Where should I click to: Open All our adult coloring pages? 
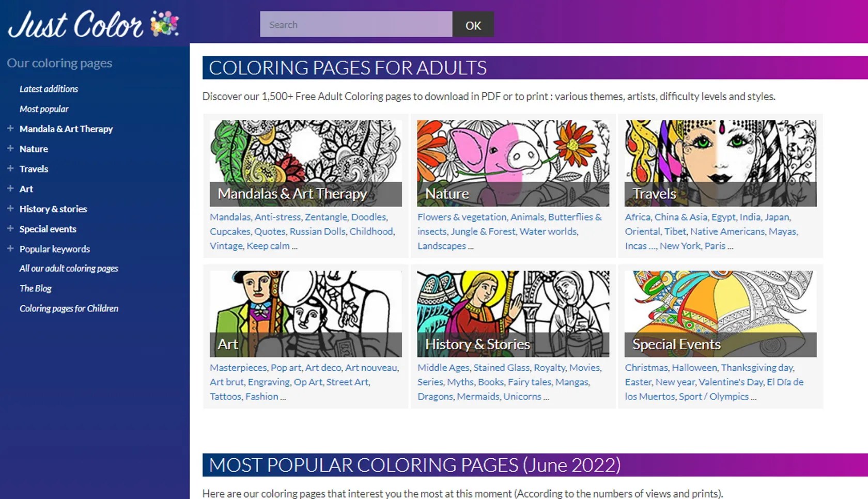click(x=68, y=268)
